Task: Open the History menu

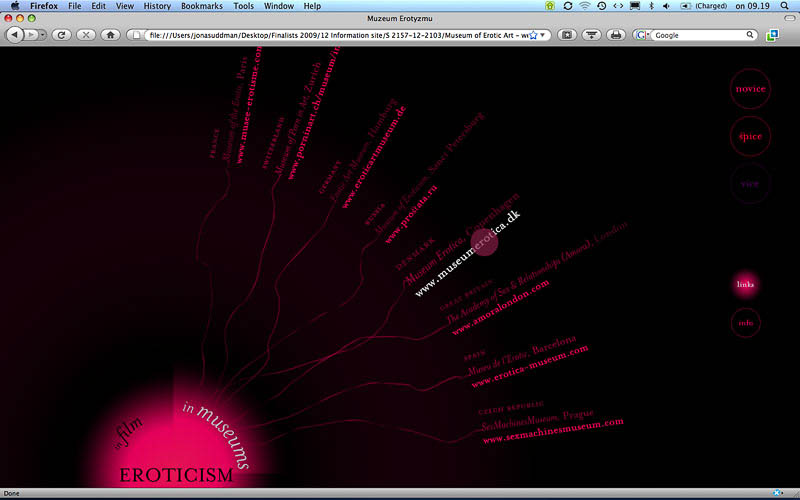Action: (x=157, y=6)
